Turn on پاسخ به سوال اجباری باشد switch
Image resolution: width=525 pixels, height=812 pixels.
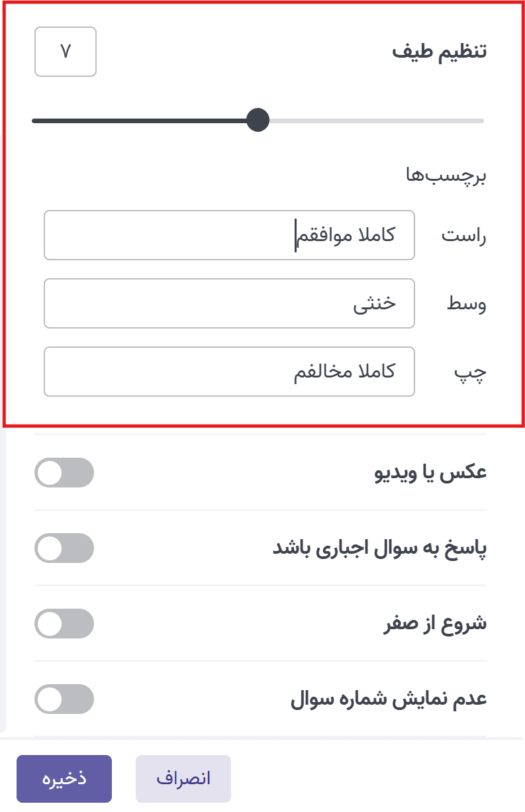[64, 548]
